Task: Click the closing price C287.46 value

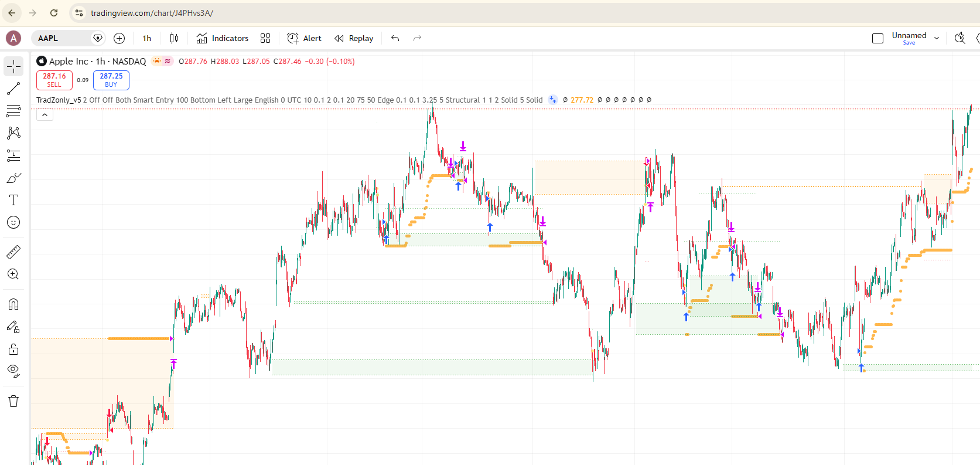Action: pos(287,61)
